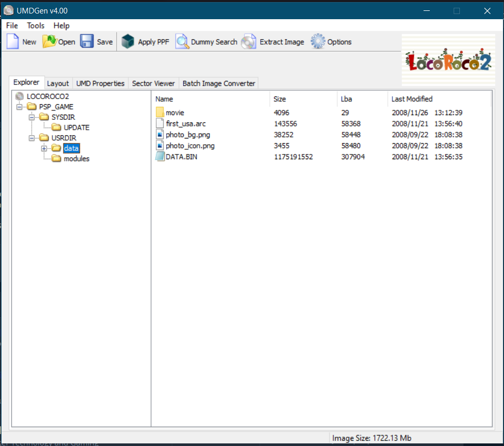
Task: Click the SYSDIR folder icon
Action: point(44,117)
